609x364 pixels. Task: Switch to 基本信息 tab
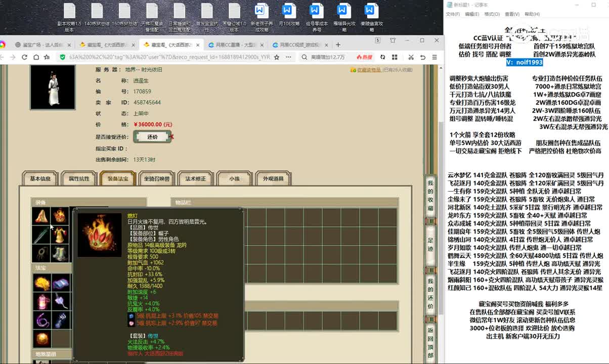[x=40, y=178]
